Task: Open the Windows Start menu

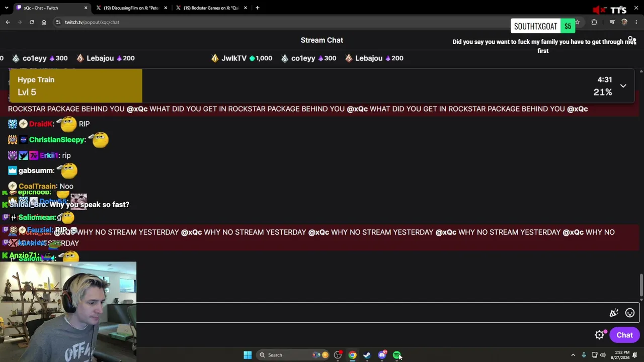Action: click(248, 355)
